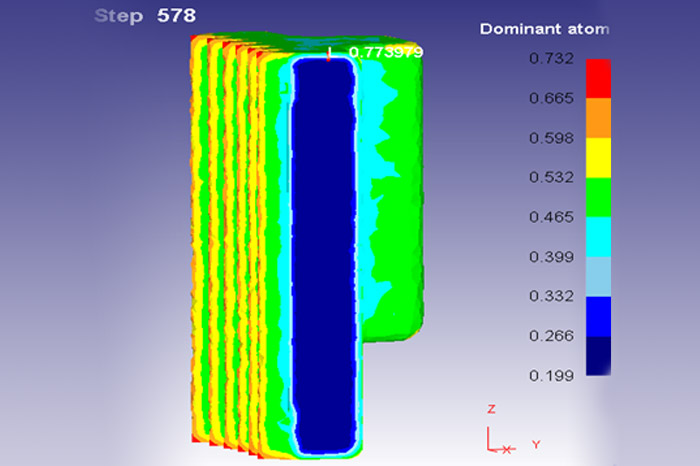Pick the yellow legend color band

tap(597, 157)
